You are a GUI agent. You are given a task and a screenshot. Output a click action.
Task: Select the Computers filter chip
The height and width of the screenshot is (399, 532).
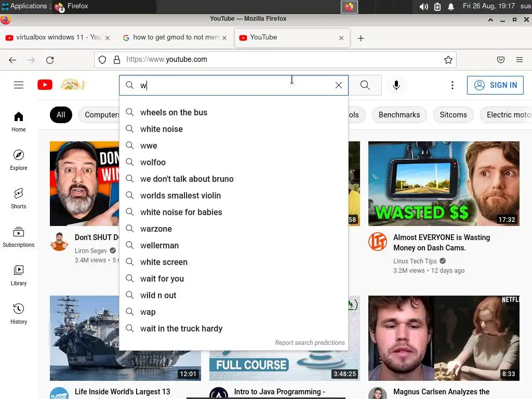click(x=99, y=115)
